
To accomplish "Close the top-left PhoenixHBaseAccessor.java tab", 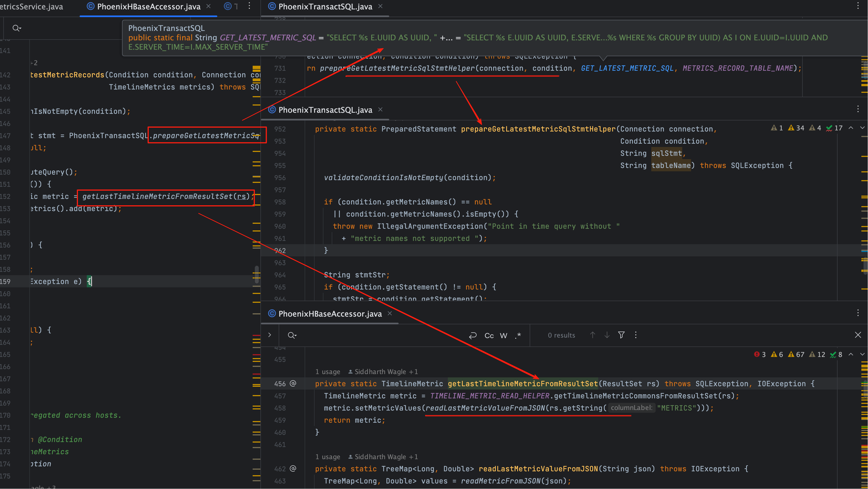I will point(208,6).
